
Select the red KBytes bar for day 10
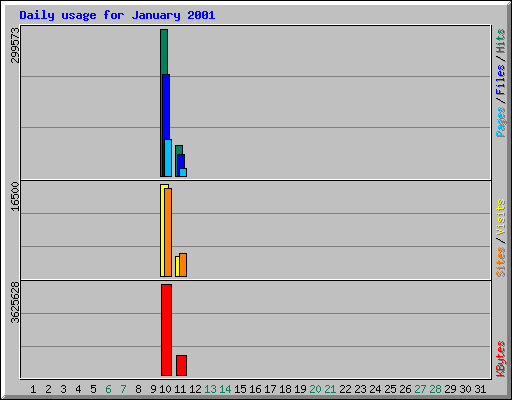(x=166, y=330)
